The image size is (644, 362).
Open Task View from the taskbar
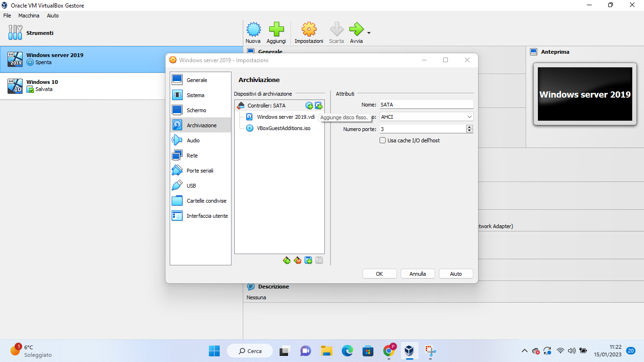pos(285,351)
